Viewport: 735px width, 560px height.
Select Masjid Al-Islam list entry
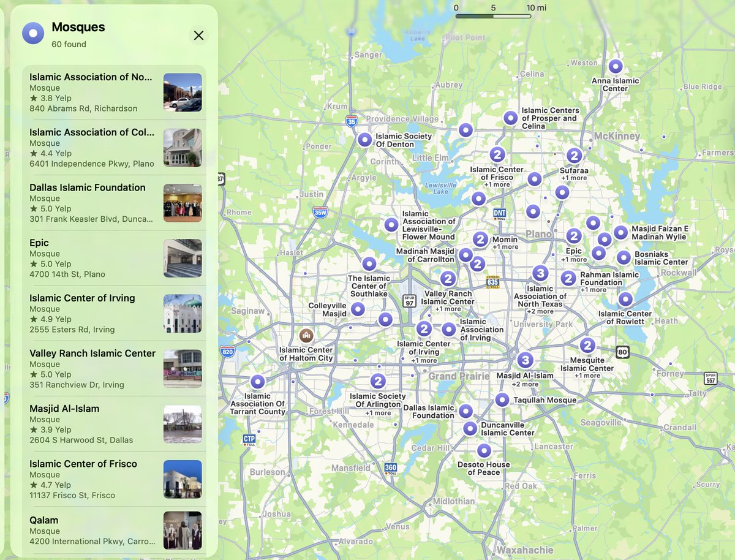click(x=115, y=423)
